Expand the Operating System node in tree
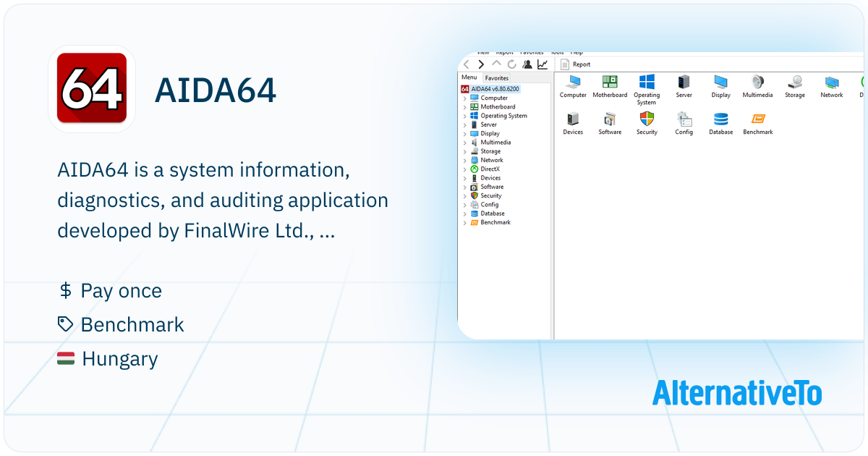Viewport: 868px width, 456px height. [465, 116]
